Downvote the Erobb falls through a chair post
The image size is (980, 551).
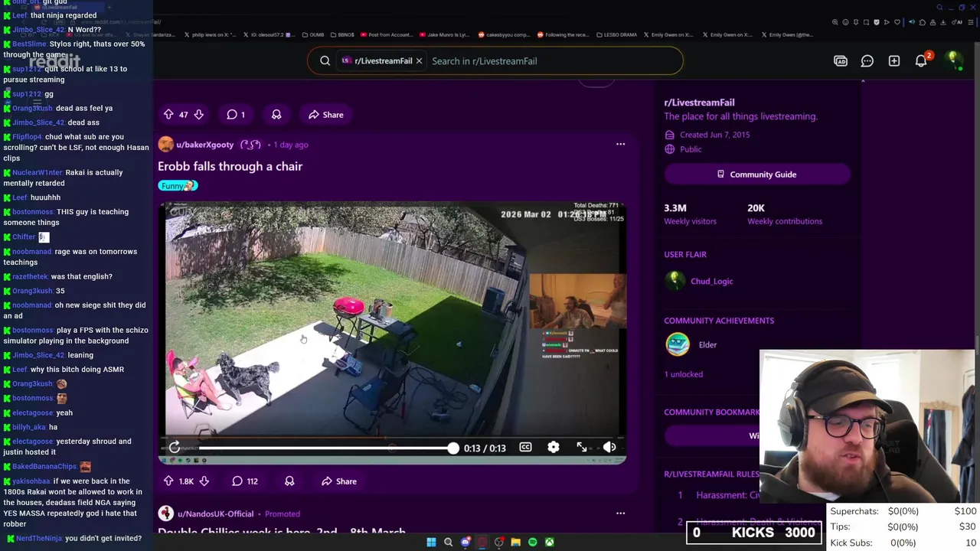[204, 481]
